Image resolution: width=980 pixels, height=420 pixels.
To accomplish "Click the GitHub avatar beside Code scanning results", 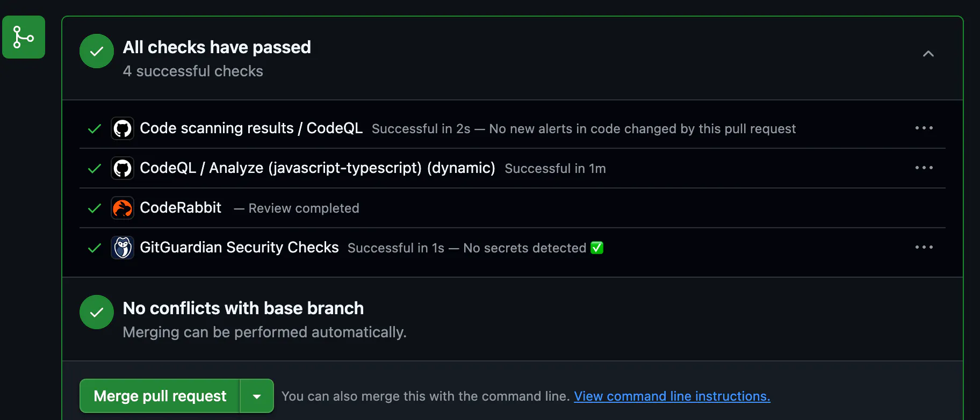I will (x=122, y=128).
